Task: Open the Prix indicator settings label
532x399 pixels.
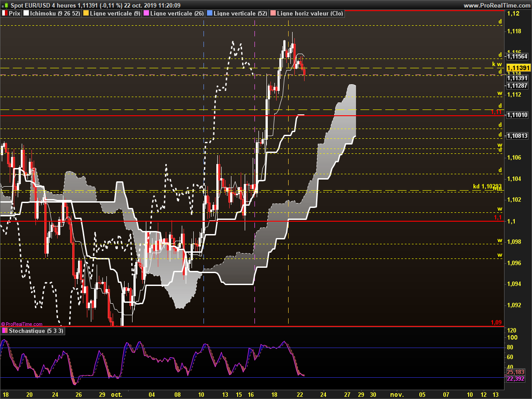Action: pos(15,14)
